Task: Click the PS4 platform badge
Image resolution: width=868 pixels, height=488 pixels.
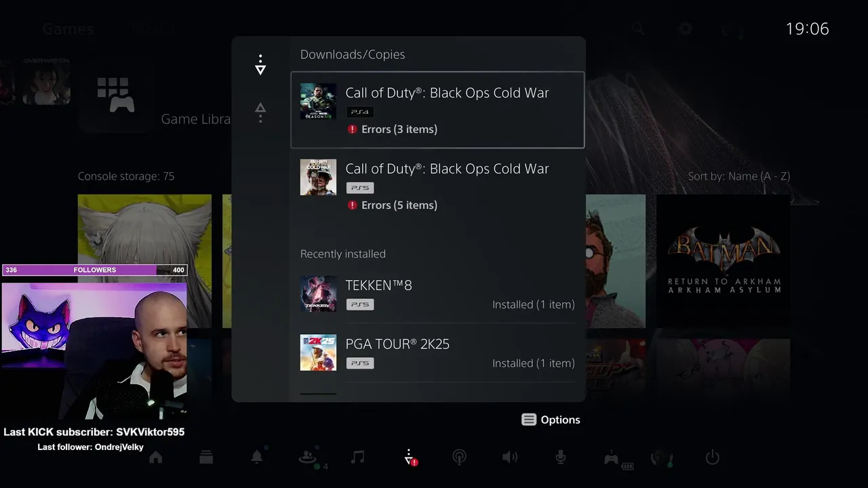Action: (x=359, y=112)
